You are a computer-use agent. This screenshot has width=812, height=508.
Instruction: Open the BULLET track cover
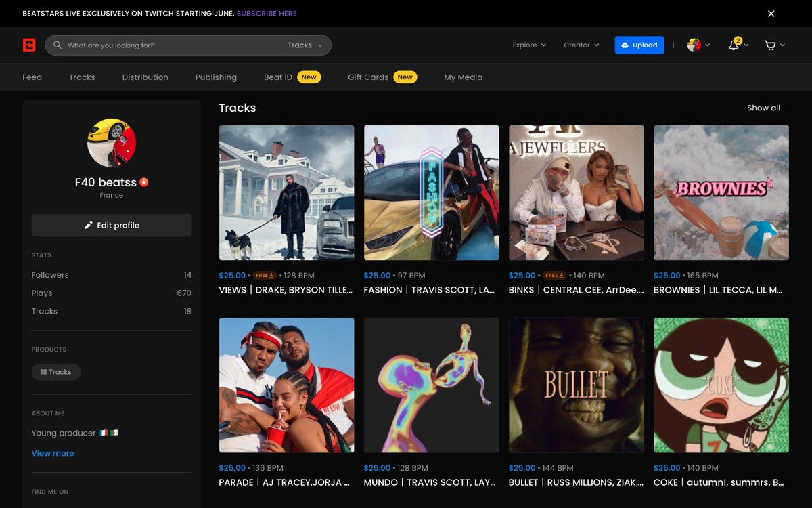pos(577,385)
